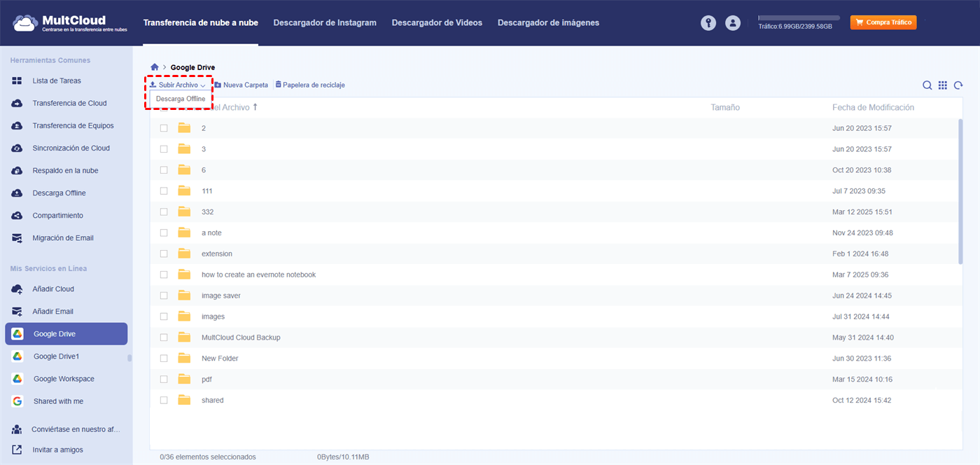Click '0Bytes/10.11MB' status text

pos(343,457)
